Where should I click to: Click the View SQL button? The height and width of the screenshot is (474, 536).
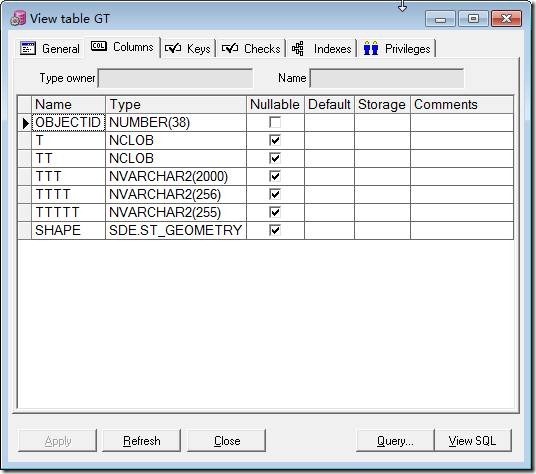[x=473, y=441]
